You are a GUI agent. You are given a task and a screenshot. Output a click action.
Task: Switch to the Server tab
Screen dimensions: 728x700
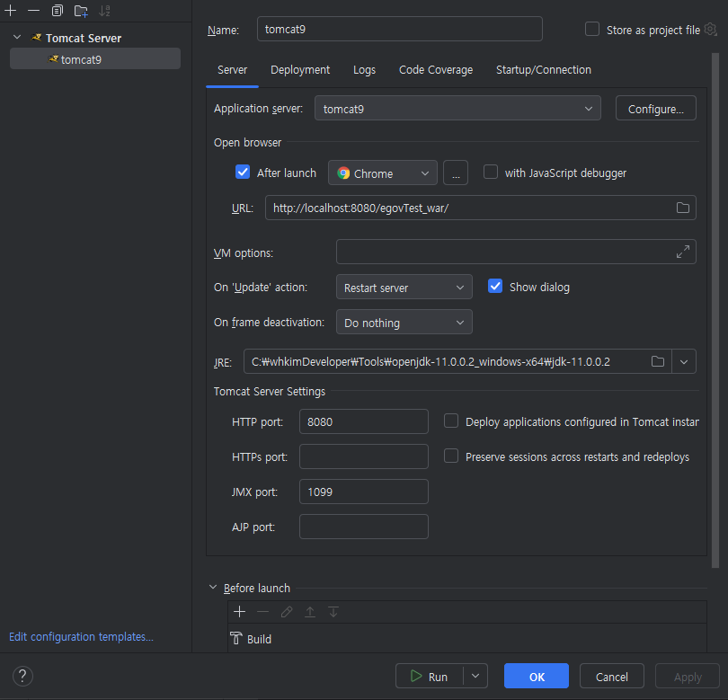click(x=232, y=69)
